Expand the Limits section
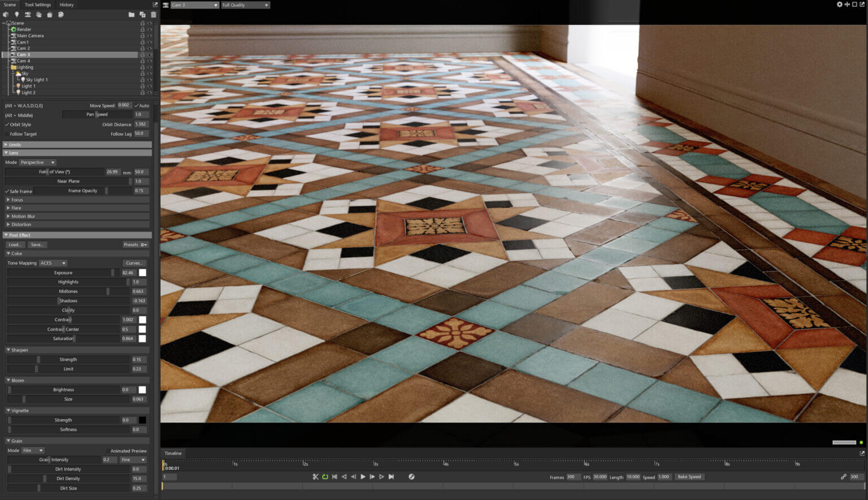Viewport: 868px width, 500px height. pyautogui.click(x=77, y=145)
